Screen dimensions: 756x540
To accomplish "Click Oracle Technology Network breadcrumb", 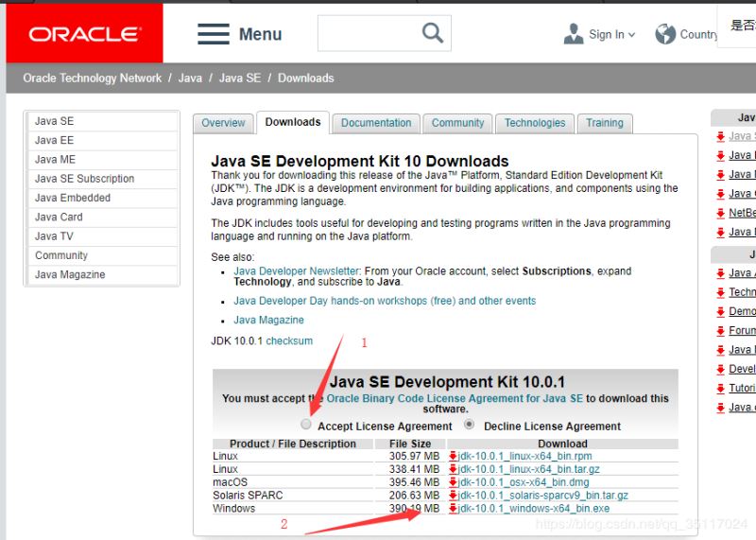I will 92,78.
